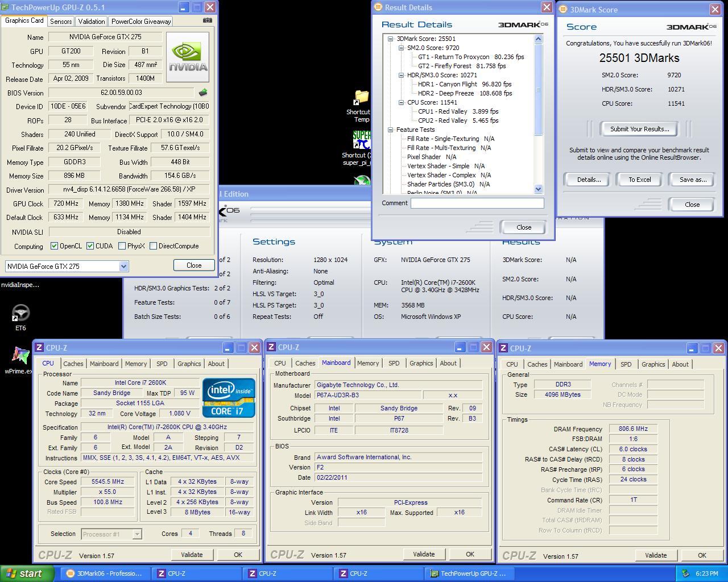Click the system tray icon near clock
The image size is (728, 582).
pos(685,573)
